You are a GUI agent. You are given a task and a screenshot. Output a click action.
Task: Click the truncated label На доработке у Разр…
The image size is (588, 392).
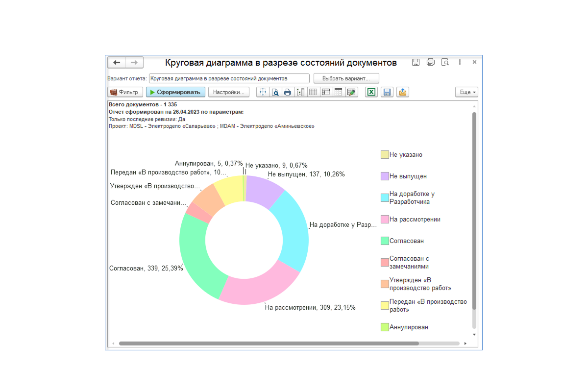[343, 225]
